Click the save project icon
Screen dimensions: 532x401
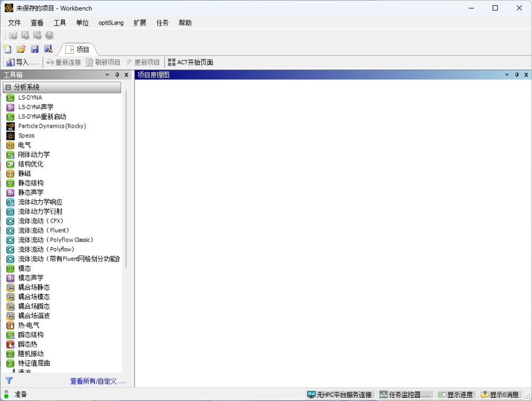point(35,48)
